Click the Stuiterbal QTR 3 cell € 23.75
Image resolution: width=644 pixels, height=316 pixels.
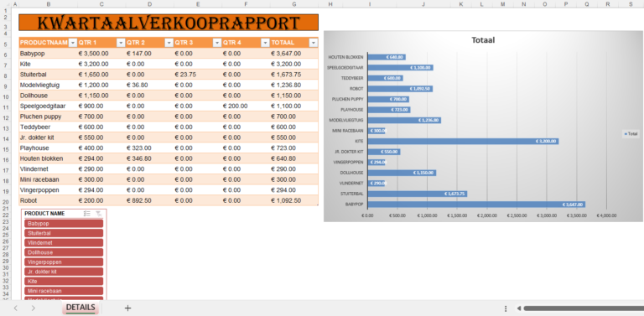(198, 75)
